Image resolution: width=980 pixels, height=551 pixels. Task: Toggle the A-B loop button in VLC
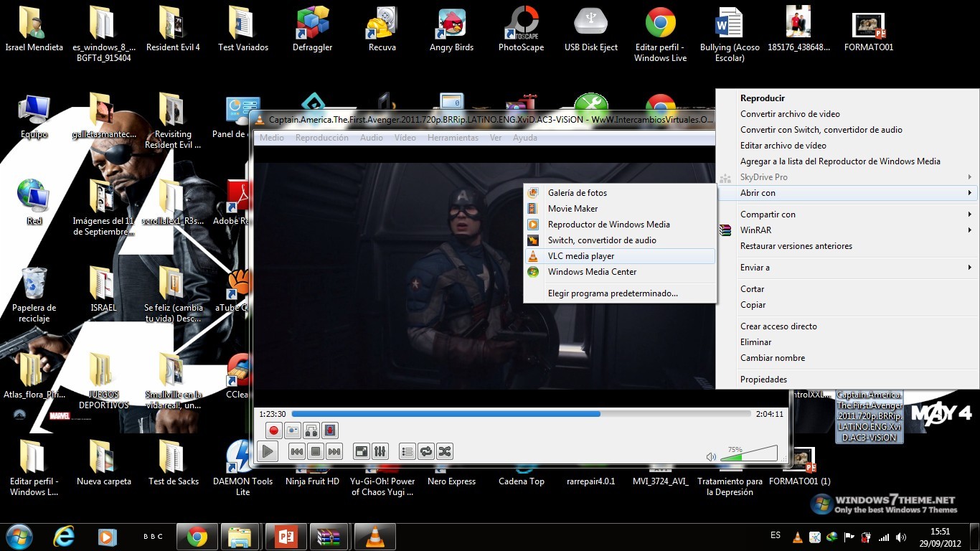coord(311,430)
